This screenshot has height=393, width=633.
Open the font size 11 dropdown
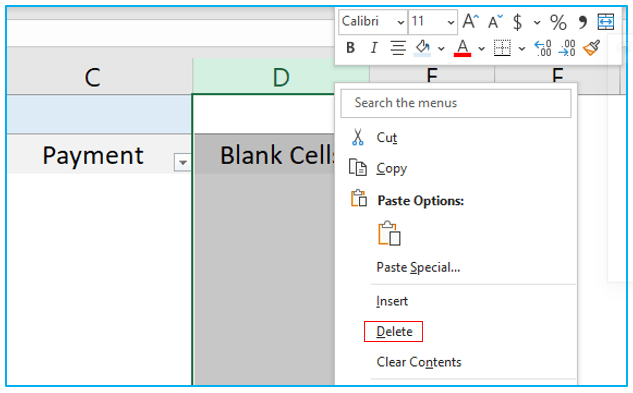(451, 22)
